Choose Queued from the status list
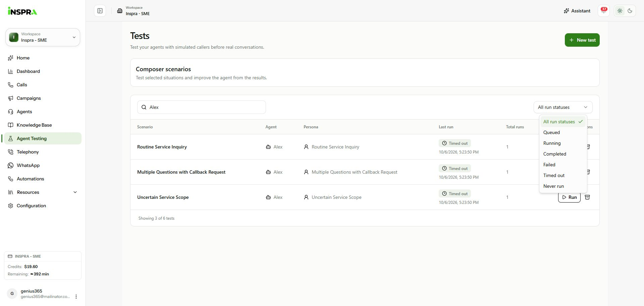 click(x=563, y=132)
